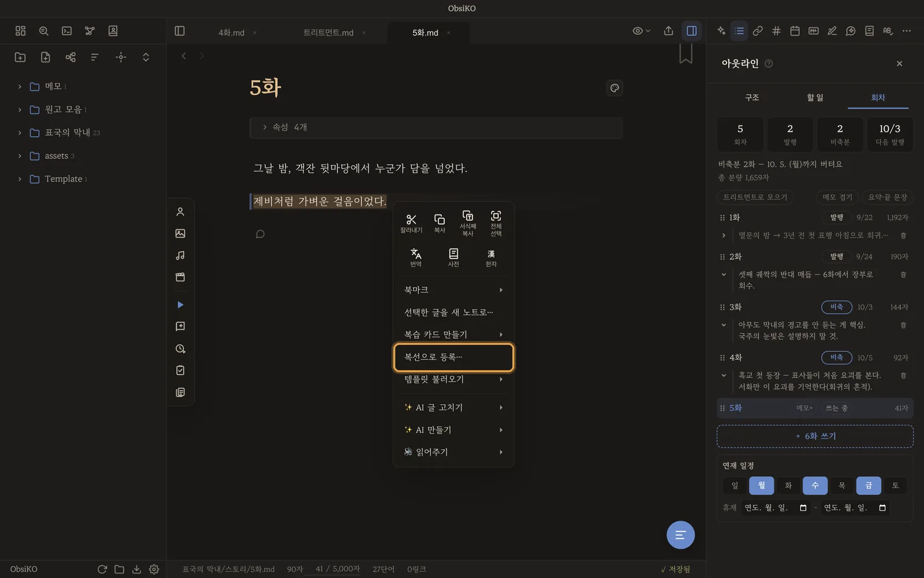This screenshot has width=924, height=578.
Task: Click the new folder icon in file explorer
Action: pyautogui.click(x=20, y=57)
